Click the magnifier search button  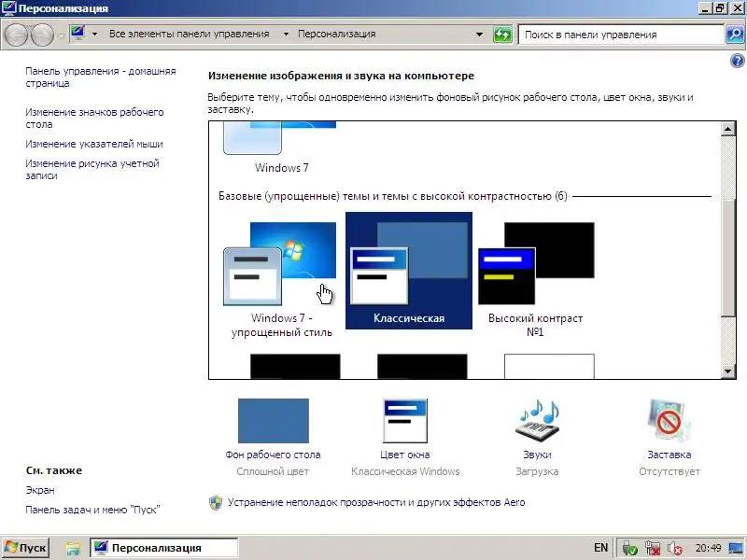point(735,35)
